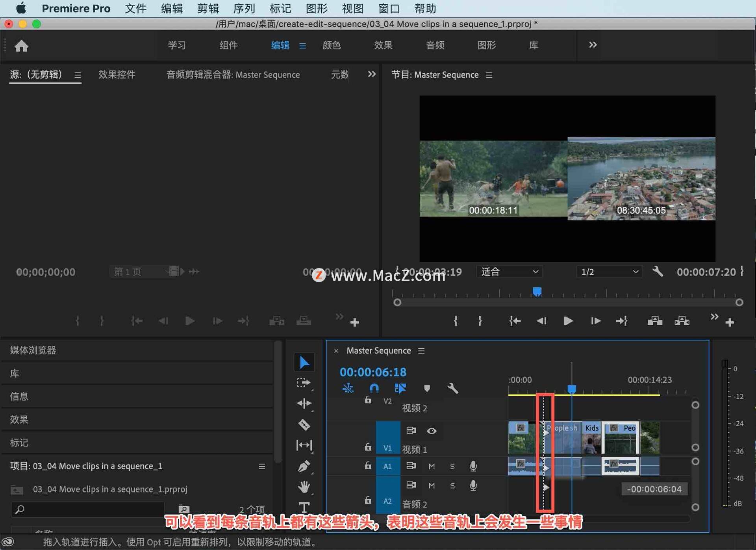Select the Slip tool

click(x=304, y=445)
